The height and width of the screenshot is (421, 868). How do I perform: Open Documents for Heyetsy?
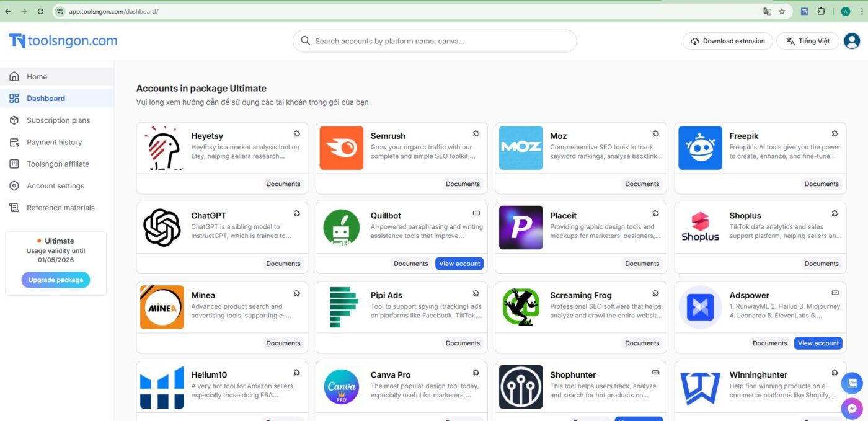click(x=283, y=184)
